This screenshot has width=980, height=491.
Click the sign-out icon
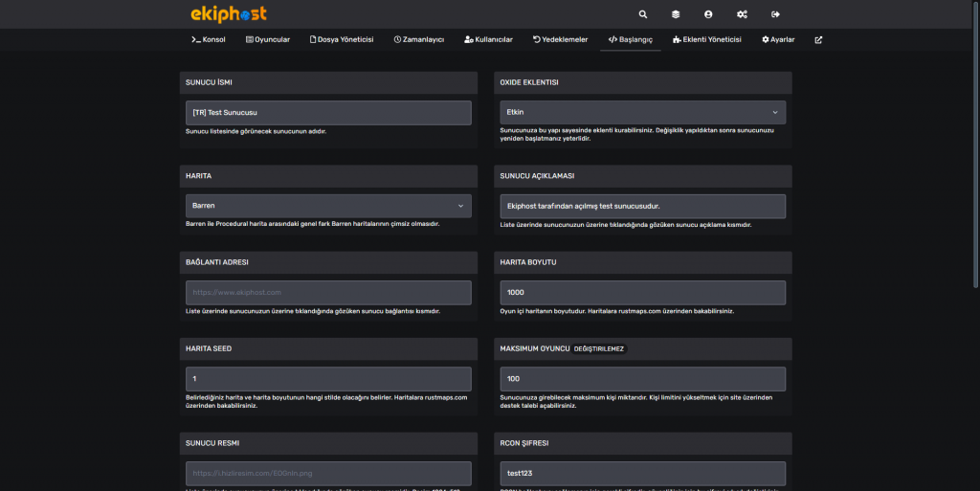tap(775, 14)
